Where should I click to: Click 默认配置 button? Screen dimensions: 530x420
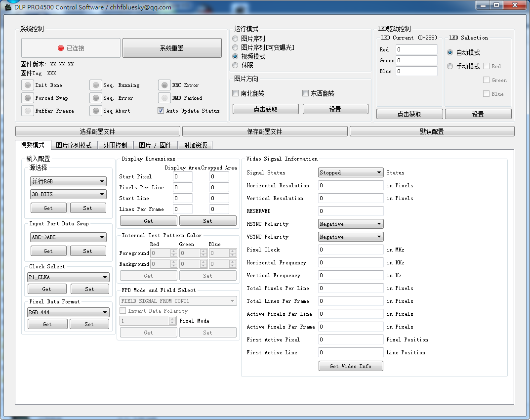coord(432,131)
